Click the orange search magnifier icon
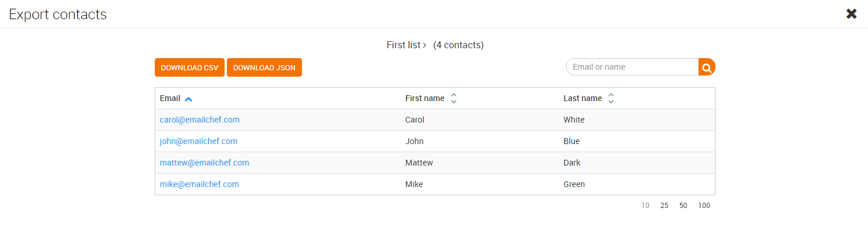This screenshot has width=868, height=237. [x=707, y=67]
